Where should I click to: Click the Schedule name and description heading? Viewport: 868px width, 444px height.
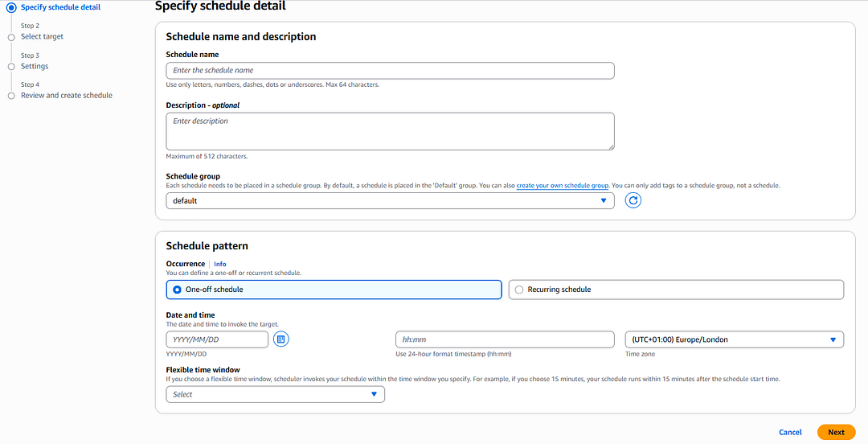point(241,36)
